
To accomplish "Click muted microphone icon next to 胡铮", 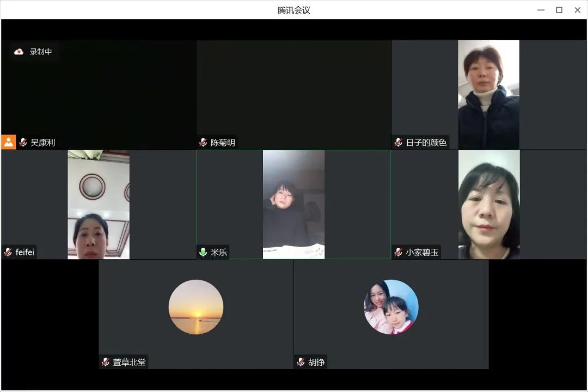I will 301,362.
